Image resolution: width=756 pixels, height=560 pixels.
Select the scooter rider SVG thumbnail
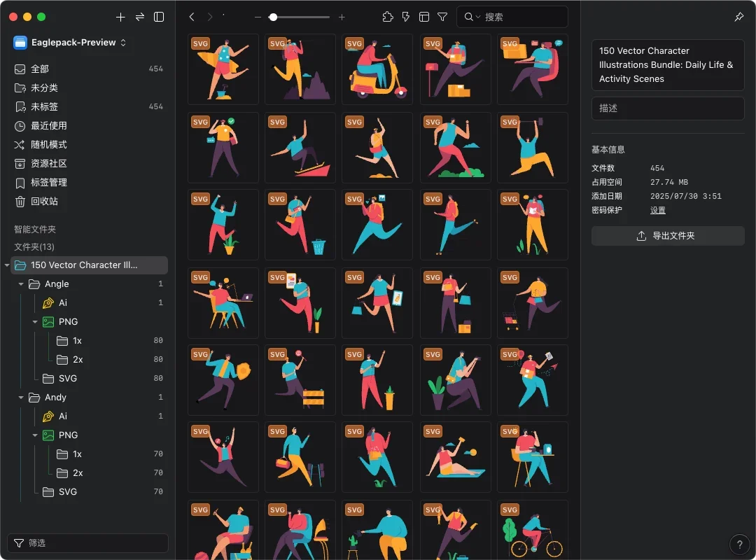point(378,69)
